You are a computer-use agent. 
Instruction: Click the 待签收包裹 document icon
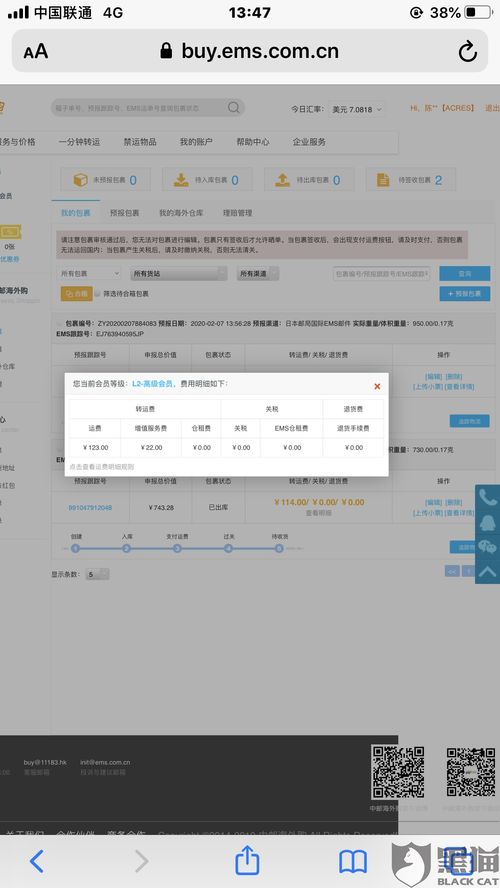[383, 180]
